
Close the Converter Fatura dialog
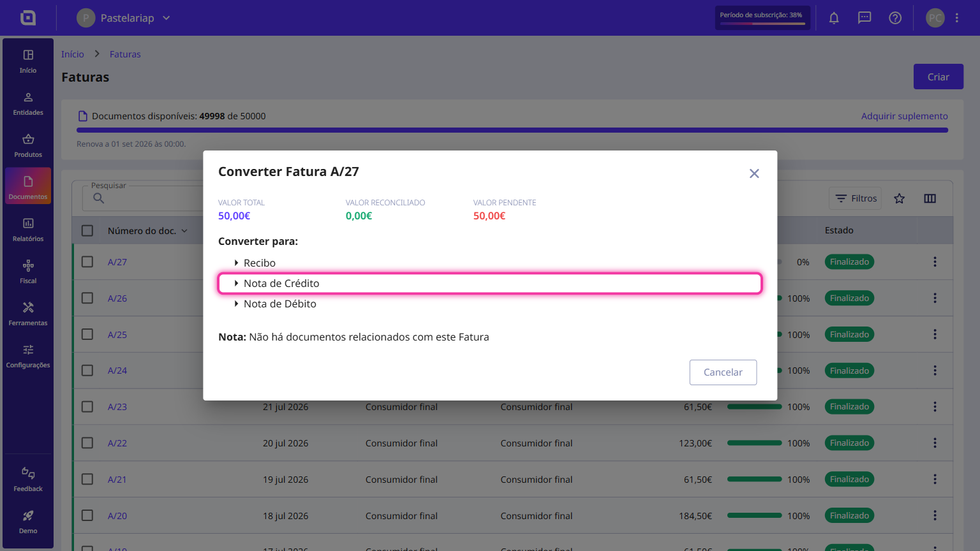(754, 173)
